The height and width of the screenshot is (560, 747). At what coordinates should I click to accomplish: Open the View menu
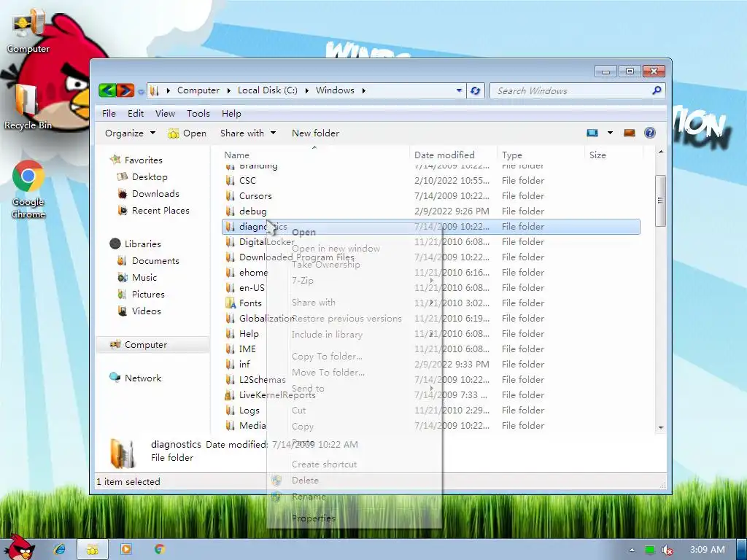(x=165, y=113)
